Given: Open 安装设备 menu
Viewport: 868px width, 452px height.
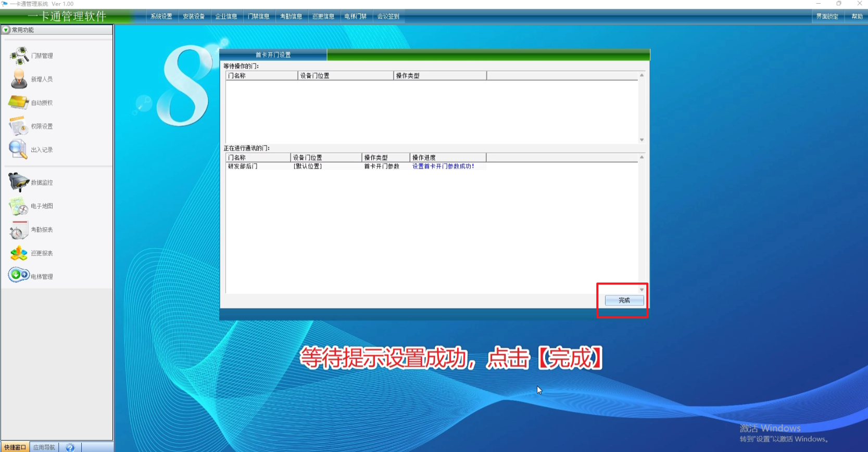Looking at the screenshot, I should pyautogui.click(x=194, y=16).
